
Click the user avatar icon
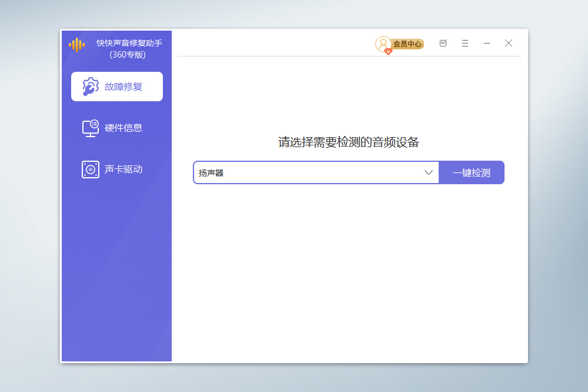pos(383,43)
